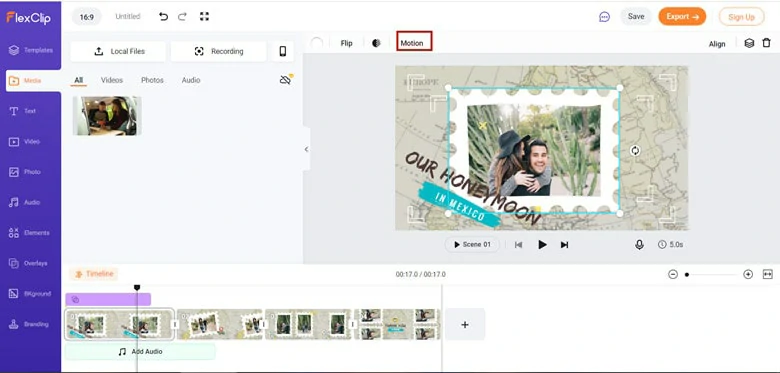Click the main play button
This screenshot has height=373, width=780.
543,245
